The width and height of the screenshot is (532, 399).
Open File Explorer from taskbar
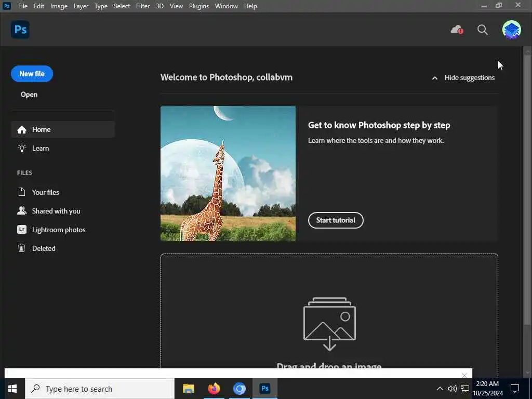point(188,389)
